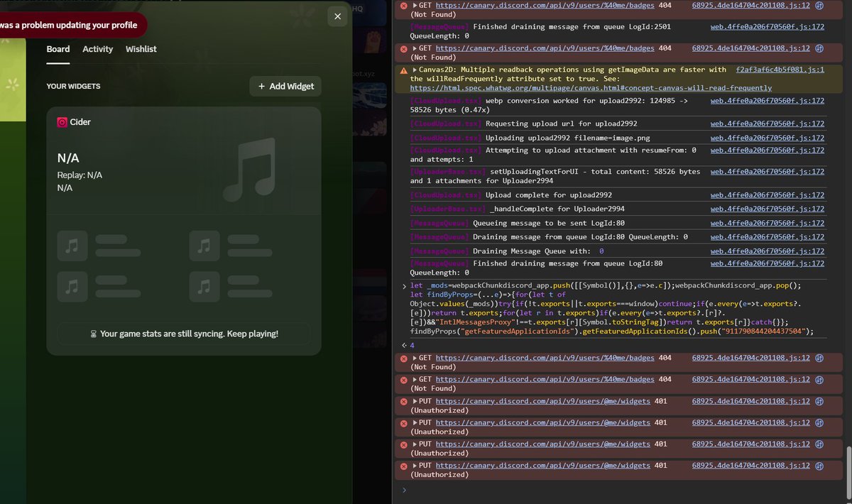
Task: Open the f2af3af6c4b5f081.js:1 source link
Action: [x=780, y=70]
